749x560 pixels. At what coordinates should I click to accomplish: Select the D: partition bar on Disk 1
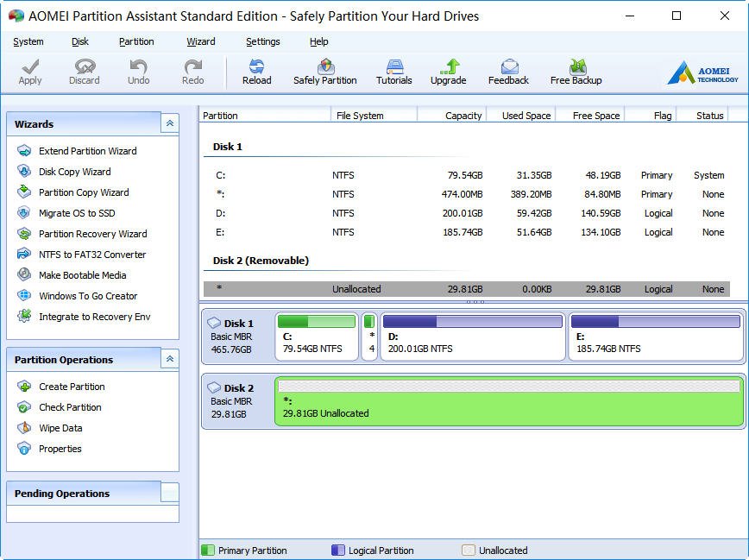point(472,337)
